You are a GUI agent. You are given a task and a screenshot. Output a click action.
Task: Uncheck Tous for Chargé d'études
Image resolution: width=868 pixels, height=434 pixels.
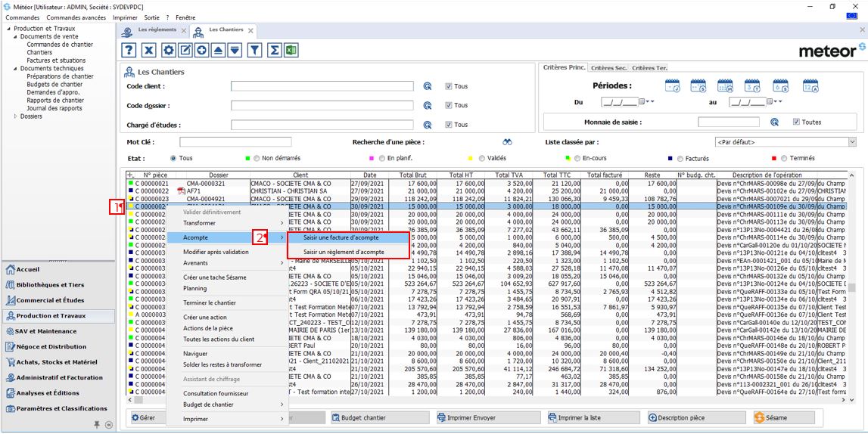click(x=449, y=125)
